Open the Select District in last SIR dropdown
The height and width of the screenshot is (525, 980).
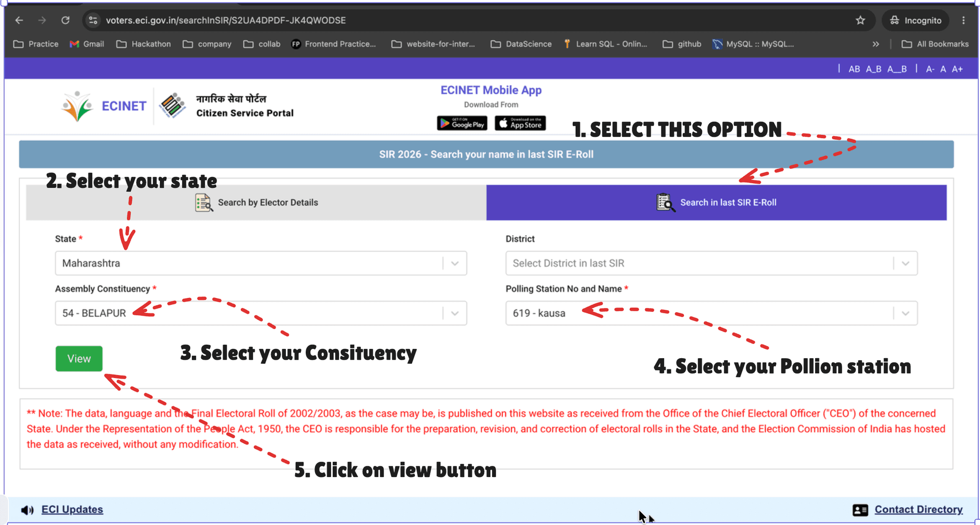pos(712,263)
